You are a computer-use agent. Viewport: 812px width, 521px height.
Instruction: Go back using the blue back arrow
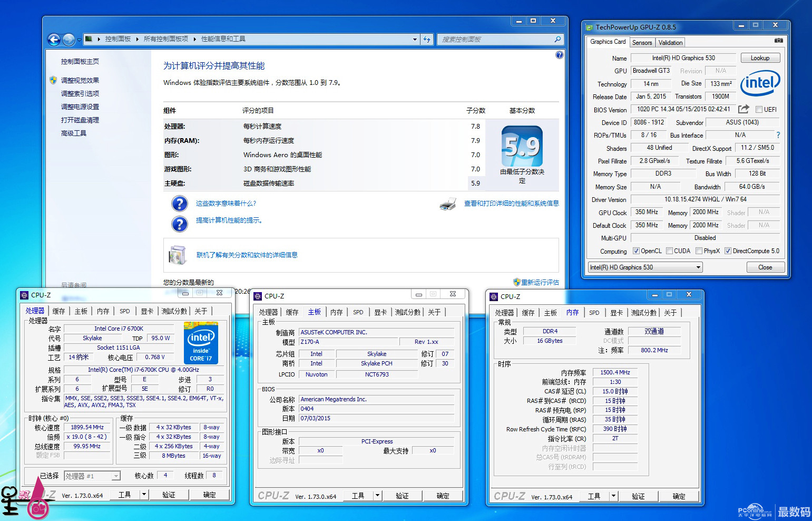[x=54, y=40]
